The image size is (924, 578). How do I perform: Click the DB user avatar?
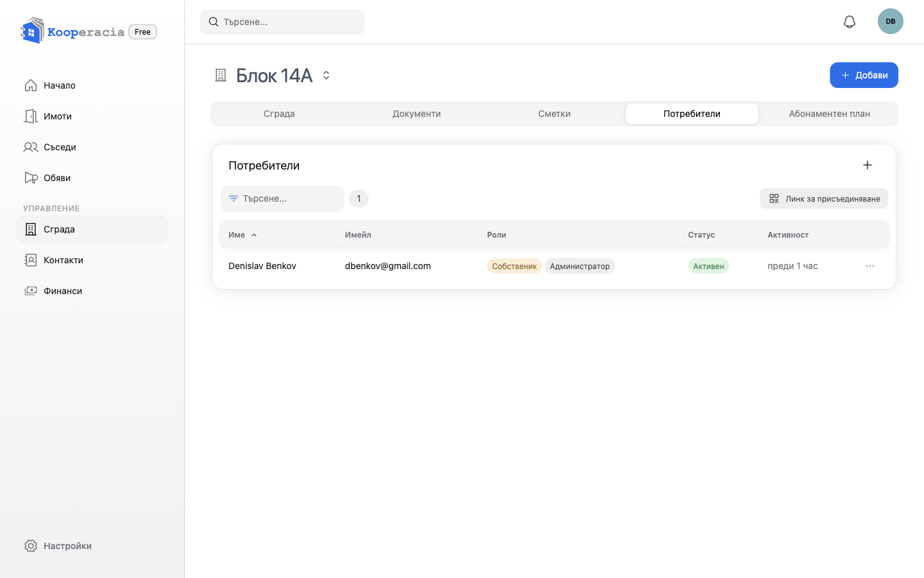(891, 21)
